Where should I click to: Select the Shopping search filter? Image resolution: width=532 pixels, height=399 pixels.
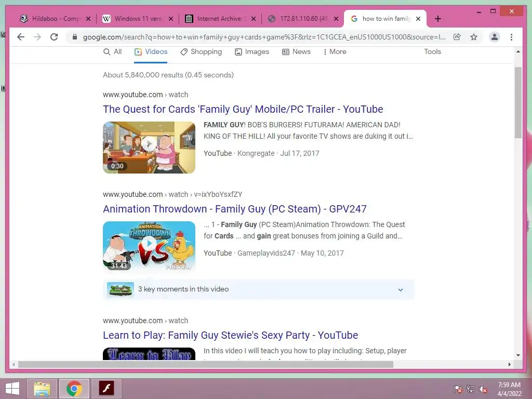coord(201,52)
